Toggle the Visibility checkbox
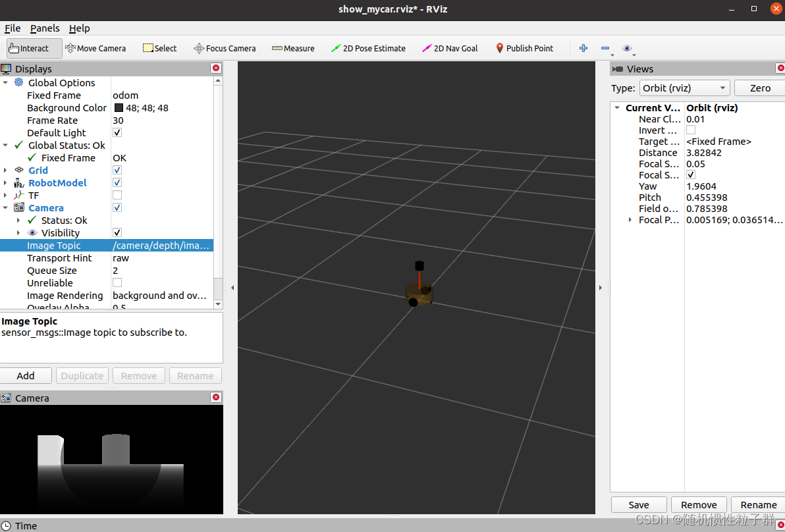Screen dimensions: 785x532 point(117,232)
